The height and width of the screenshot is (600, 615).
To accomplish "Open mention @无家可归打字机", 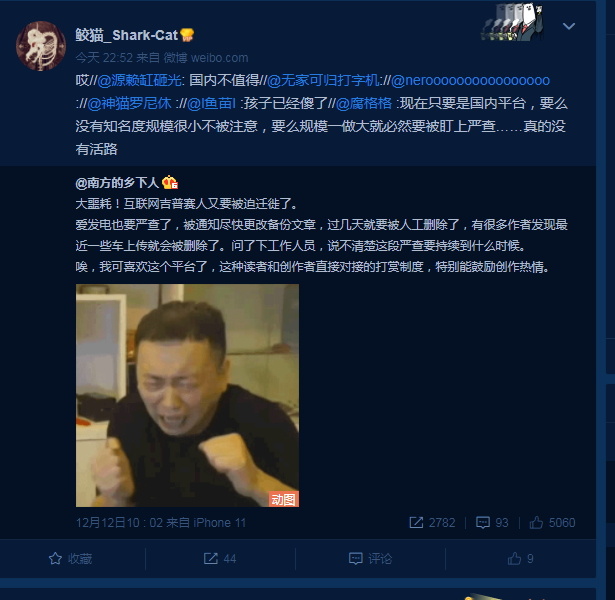I will 323,80.
